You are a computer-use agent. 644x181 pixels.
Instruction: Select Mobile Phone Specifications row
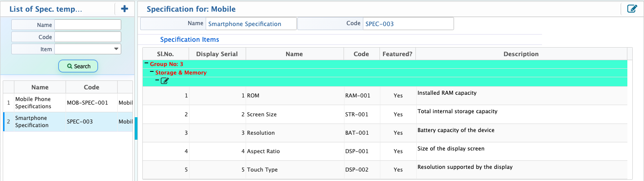tap(68, 103)
